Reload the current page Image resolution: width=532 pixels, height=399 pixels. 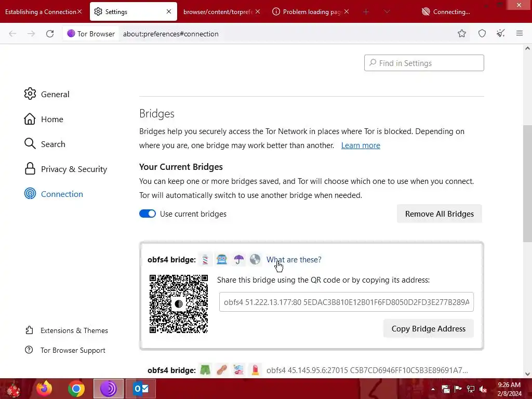tap(50, 34)
